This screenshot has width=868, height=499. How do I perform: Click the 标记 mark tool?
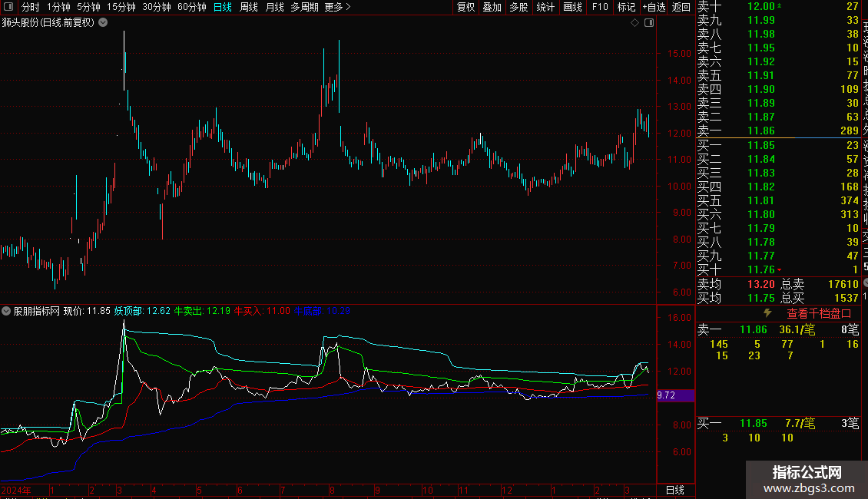pyautogui.click(x=626, y=7)
